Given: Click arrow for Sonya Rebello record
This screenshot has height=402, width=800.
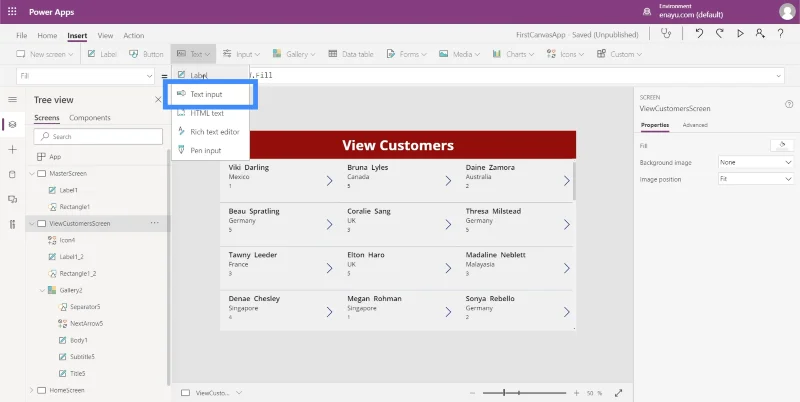Looking at the screenshot, I should pyautogui.click(x=566, y=312).
